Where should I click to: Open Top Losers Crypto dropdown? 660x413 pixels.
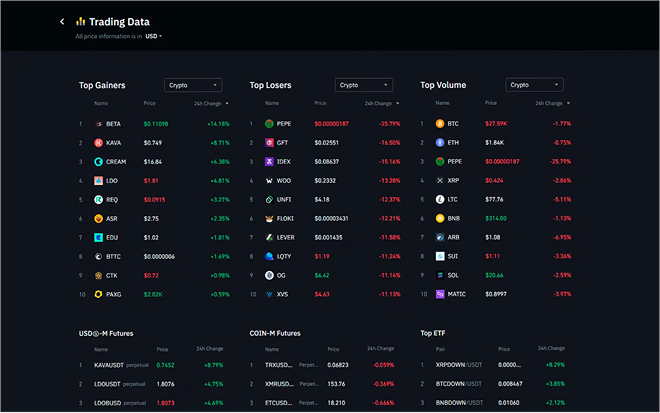(364, 85)
